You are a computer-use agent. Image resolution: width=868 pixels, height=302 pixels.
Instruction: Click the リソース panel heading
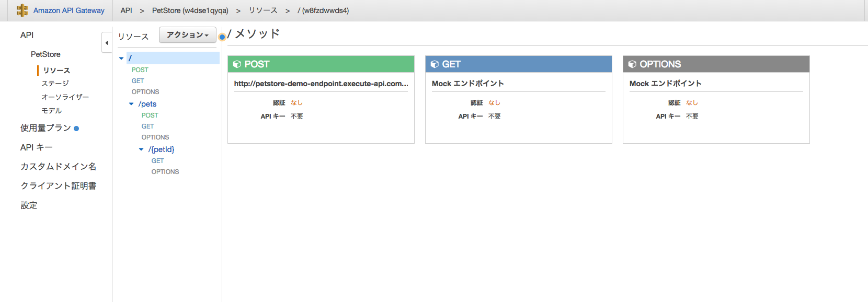(133, 37)
